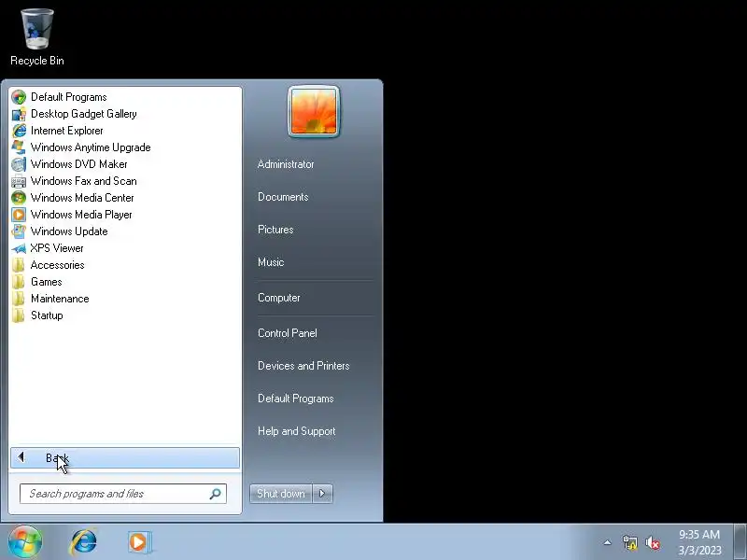The width and height of the screenshot is (747, 560).
Task: Click the Windows Anytime Upgrade icon
Action: 19,147
